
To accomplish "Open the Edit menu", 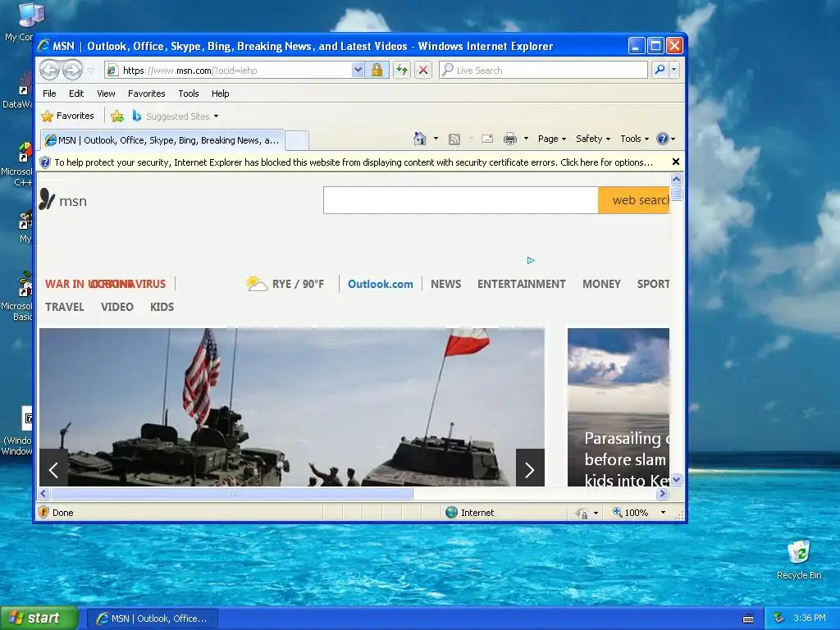I will tap(76, 94).
